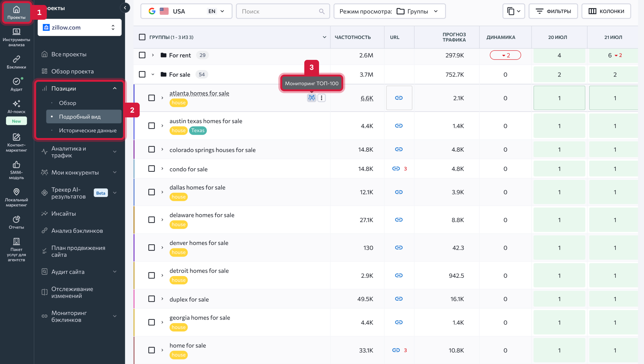Screen dimensions: 644x364
Task: Select the atlanta homes for sale checkbox
Action: [151, 98]
